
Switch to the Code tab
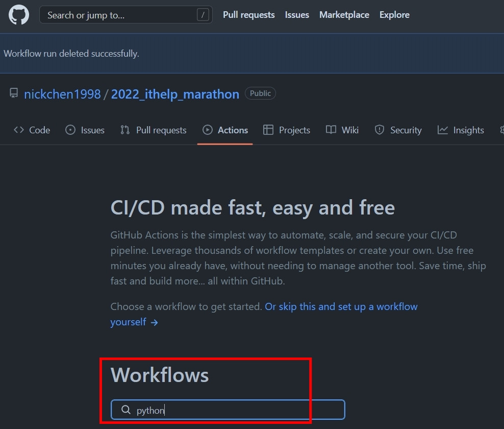[32, 130]
